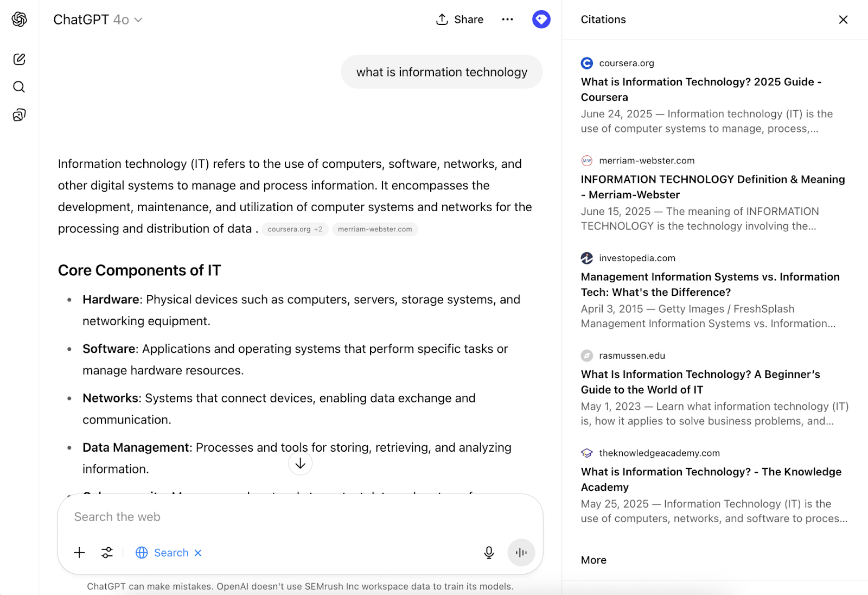Click the Share button
The image size is (868, 595).
pyautogui.click(x=459, y=19)
